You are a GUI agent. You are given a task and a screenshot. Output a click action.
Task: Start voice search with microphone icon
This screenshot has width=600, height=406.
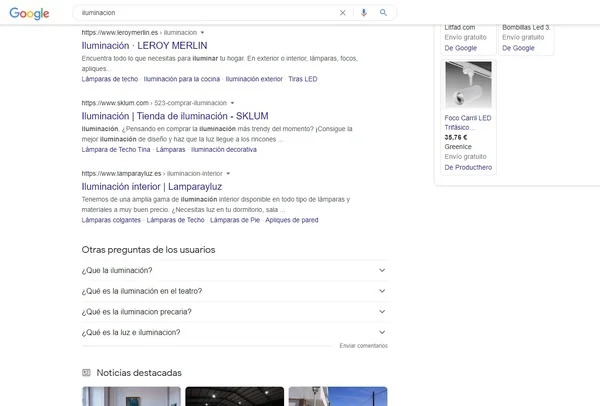click(x=363, y=13)
